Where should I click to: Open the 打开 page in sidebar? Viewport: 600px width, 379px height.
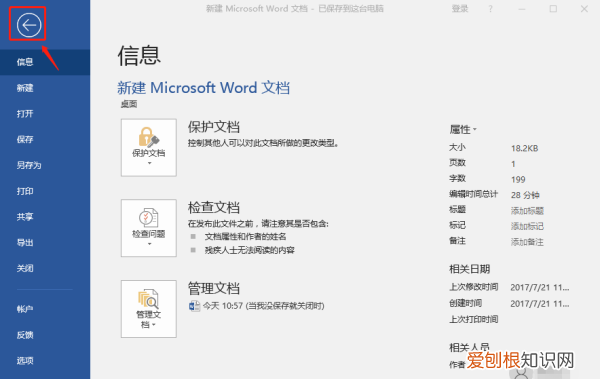pyautogui.click(x=45, y=114)
